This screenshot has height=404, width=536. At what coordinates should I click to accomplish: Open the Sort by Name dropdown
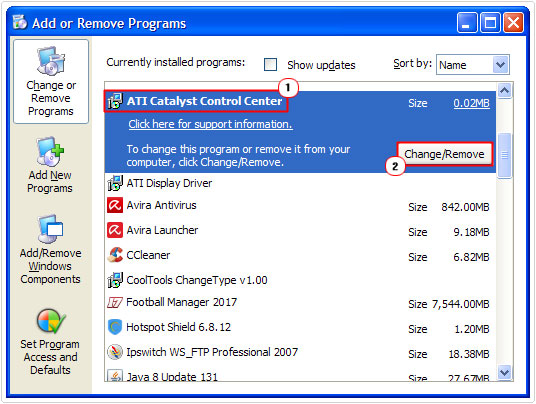point(473,65)
